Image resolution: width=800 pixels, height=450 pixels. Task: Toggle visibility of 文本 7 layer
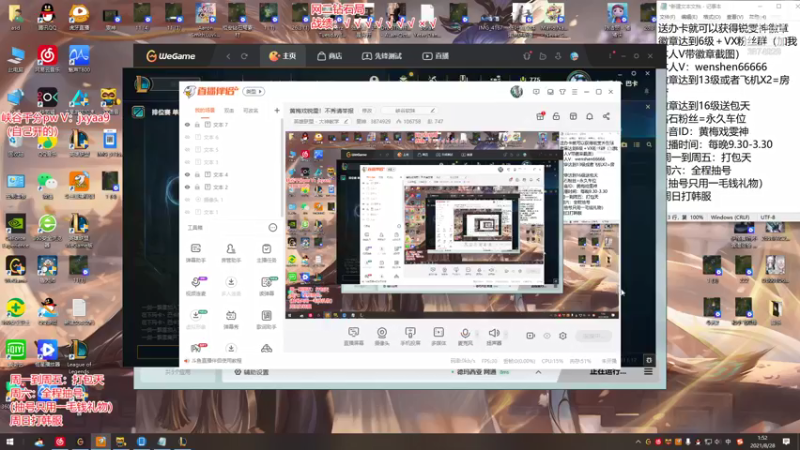pyautogui.click(x=187, y=124)
